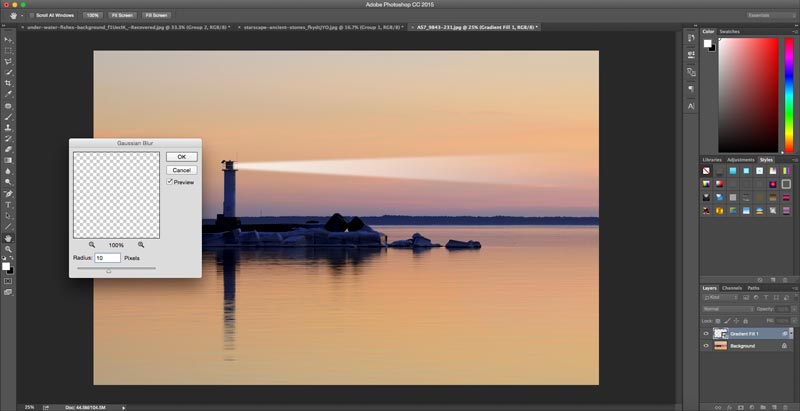Open the Properties panel icon
Viewport: 800px width, 411px height.
691,54
